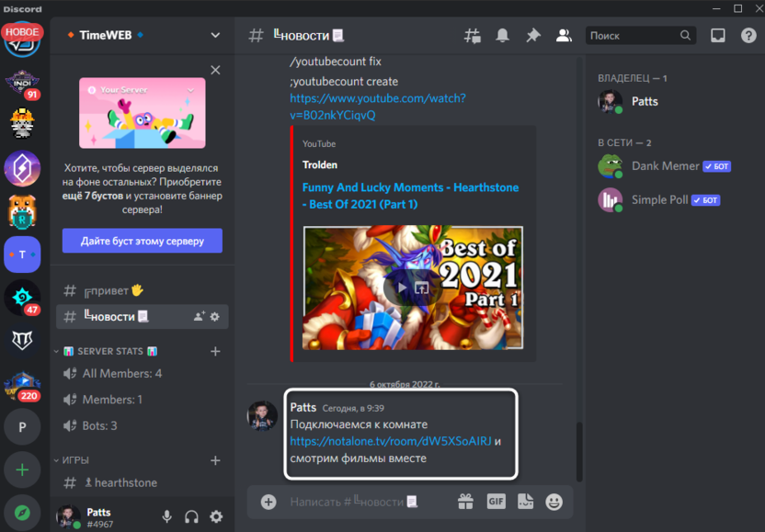The height and width of the screenshot is (532, 765).
Task: Click the Trolden author name
Action: click(x=320, y=164)
